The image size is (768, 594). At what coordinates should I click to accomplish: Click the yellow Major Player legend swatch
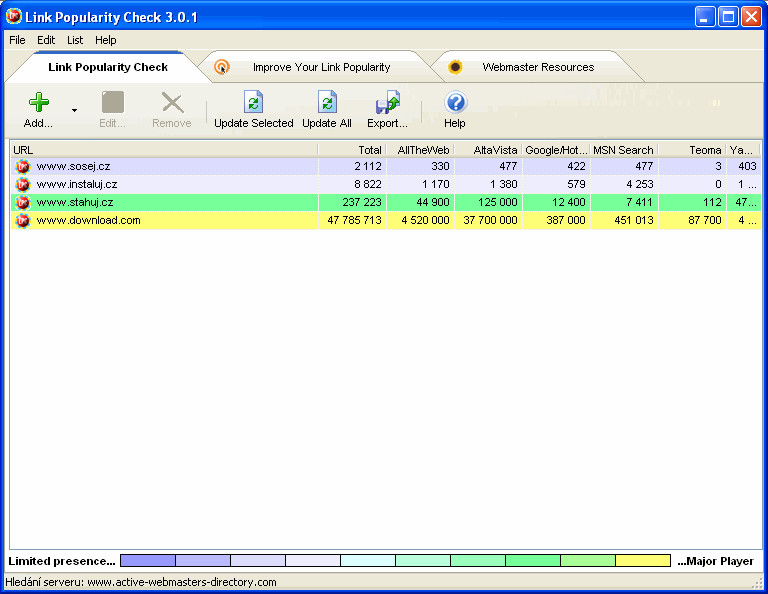coord(643,561)
